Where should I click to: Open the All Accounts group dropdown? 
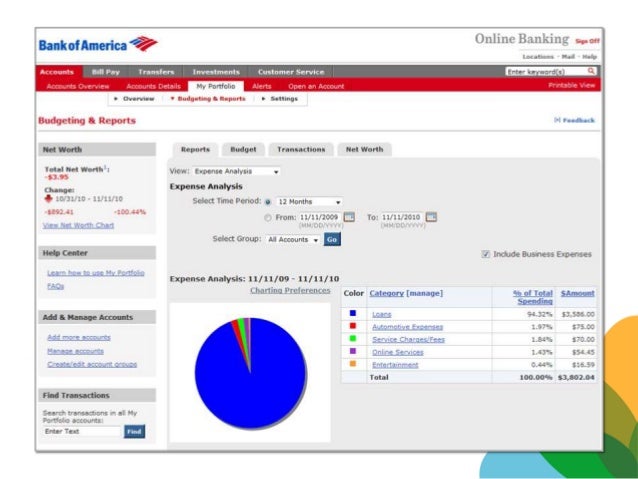click(x=293, y=240)
